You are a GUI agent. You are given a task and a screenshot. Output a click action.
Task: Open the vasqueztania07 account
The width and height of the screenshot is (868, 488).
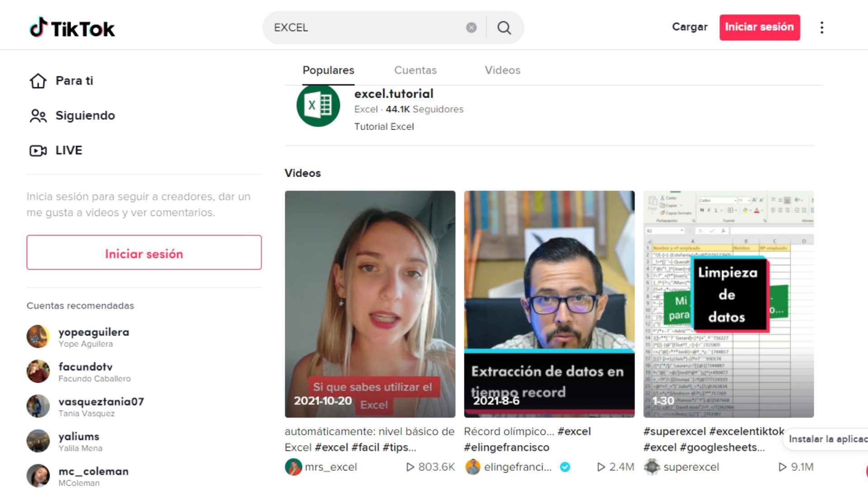101,402
